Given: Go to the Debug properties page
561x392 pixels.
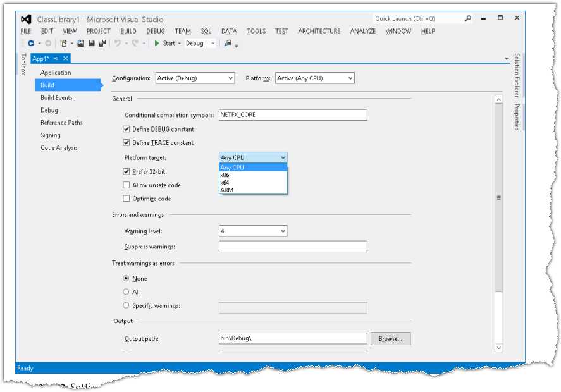Looking at the screenshot, I should [x=49, y=110].
